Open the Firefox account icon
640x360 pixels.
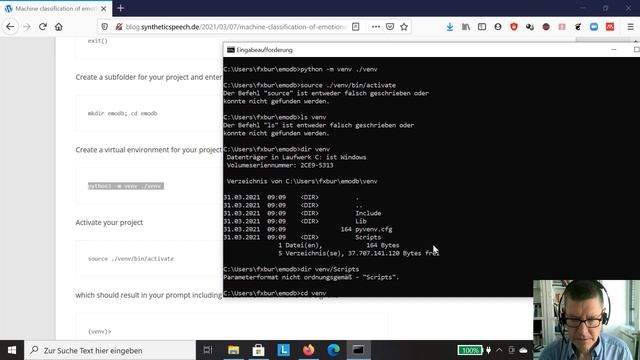498,27
